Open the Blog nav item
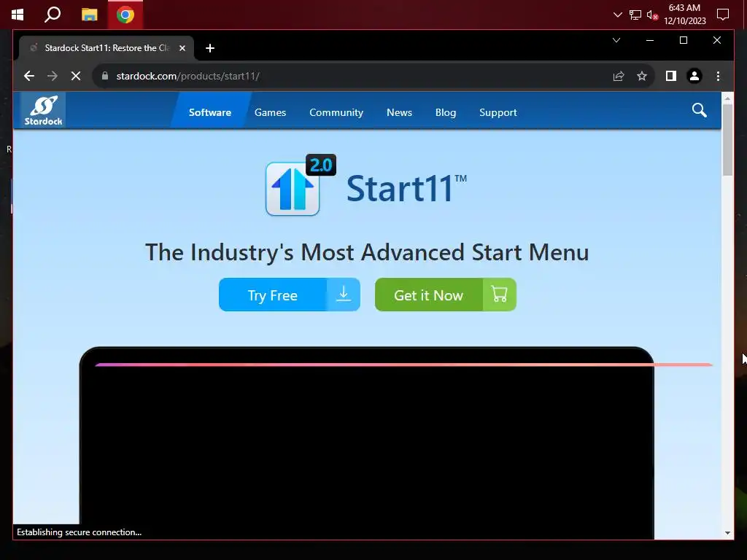This screenshot has height=560, width=747. [446, 112]
